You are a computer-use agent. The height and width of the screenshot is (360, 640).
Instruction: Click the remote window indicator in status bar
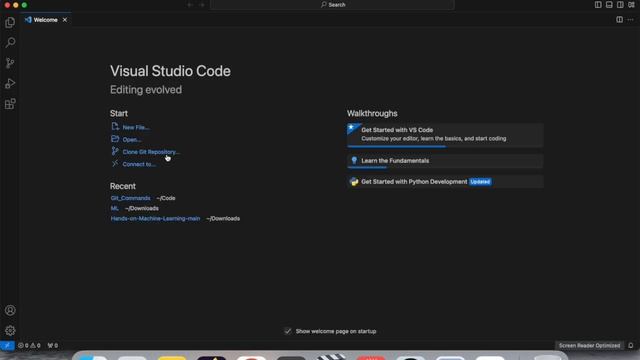7,345
